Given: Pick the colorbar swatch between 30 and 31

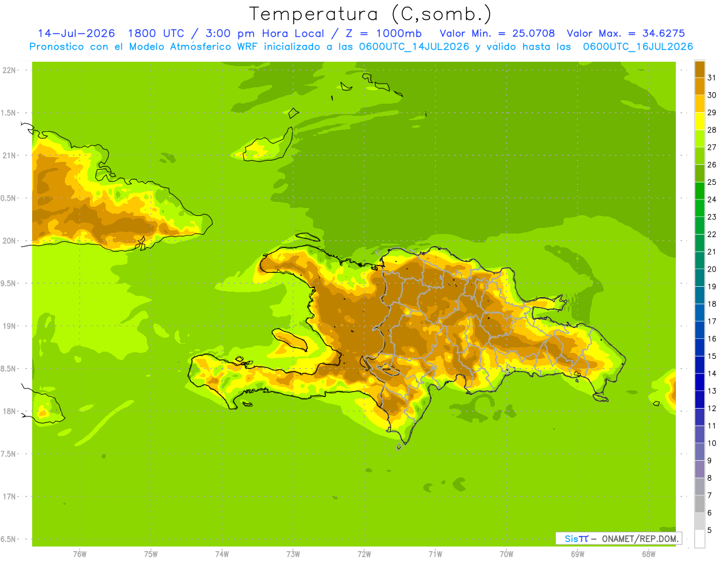Looking at the screenshot, I should (x=699, y=86).
